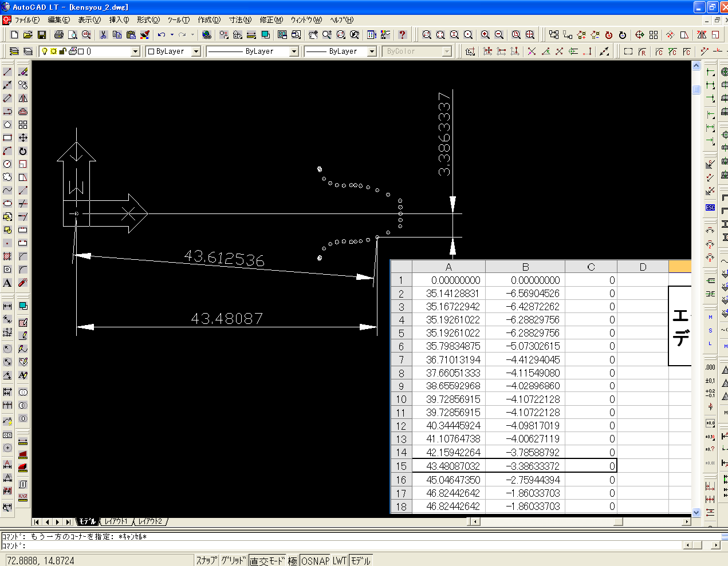Toggle the layer lock padlock icon
Screen dimensions: 728x566
63,52
